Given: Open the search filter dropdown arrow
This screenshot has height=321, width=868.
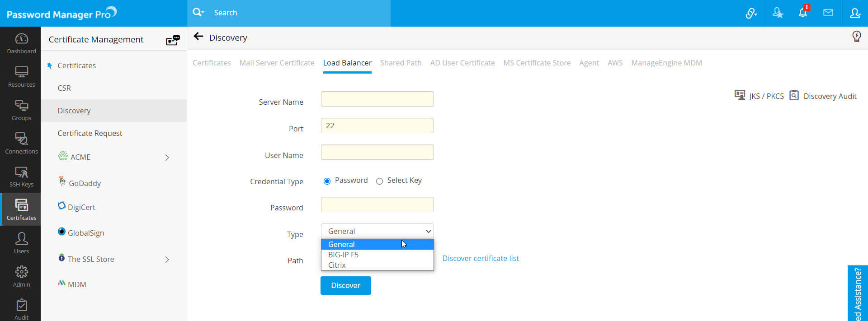Looking at the screenshot, I should [203, 13].
